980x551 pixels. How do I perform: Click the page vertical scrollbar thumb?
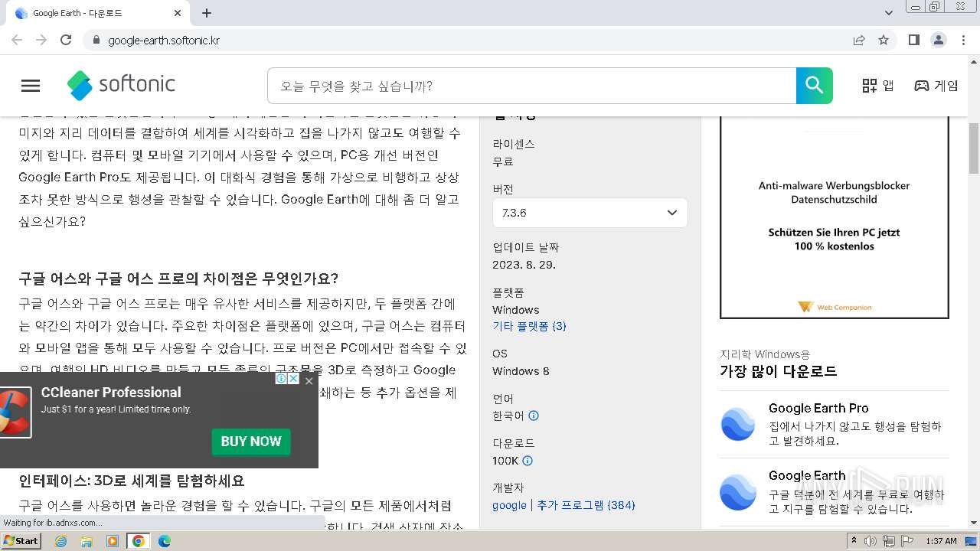point(974,148)
